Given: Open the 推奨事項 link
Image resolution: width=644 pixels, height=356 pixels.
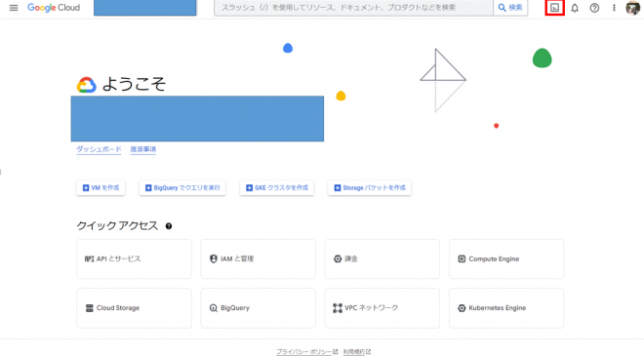Looking at the screenshot, I should click(142, 149).
